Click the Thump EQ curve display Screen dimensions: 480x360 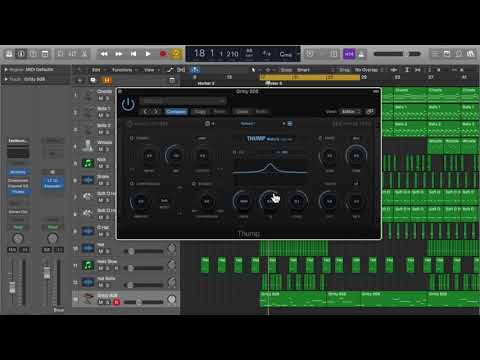click(270, 169)
